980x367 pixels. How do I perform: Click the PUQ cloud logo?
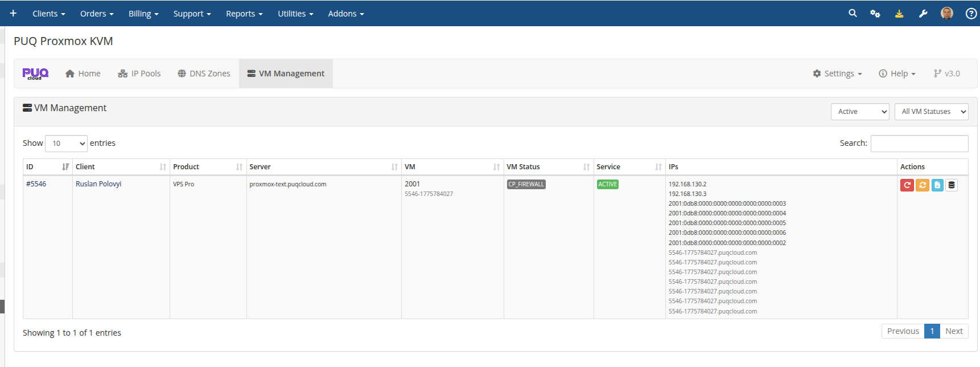click(x=35, y=74)
